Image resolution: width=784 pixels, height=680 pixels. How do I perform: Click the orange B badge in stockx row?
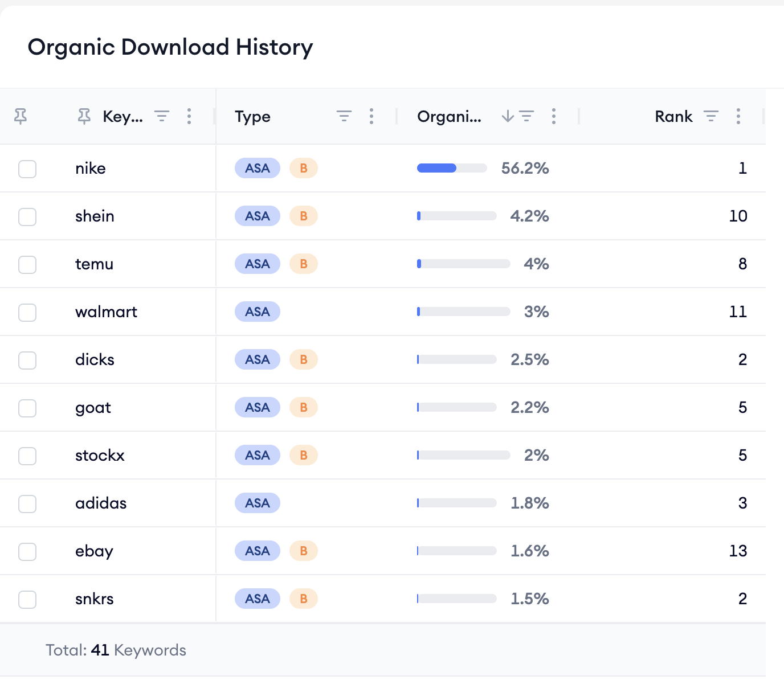(304, 455)
